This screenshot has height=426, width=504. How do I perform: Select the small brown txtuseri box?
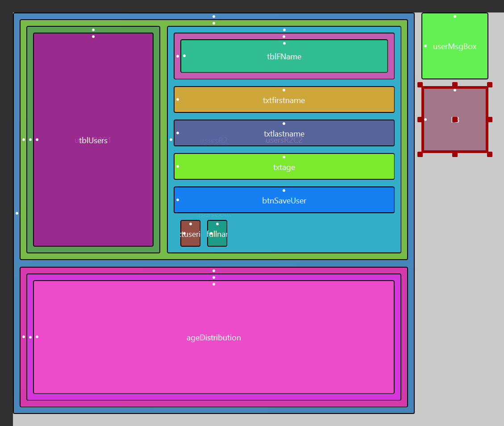pos(190,233)
